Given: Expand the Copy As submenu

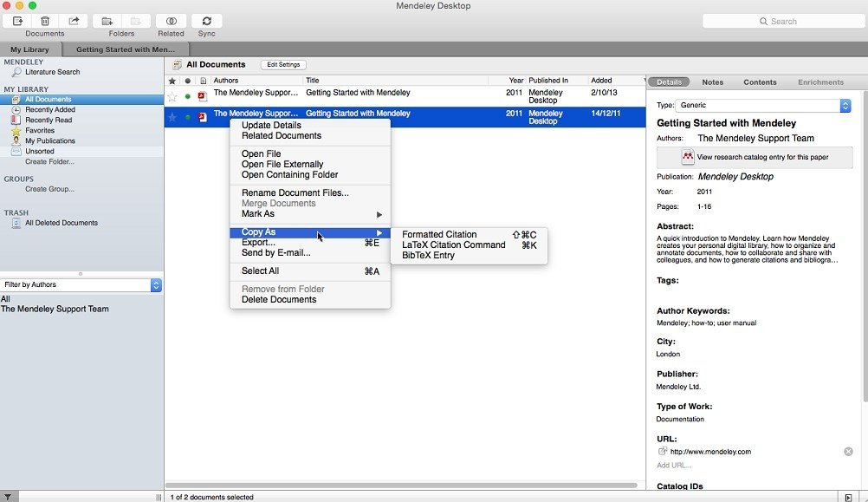Looking at the screenshot, I should (x=310, y=232).
